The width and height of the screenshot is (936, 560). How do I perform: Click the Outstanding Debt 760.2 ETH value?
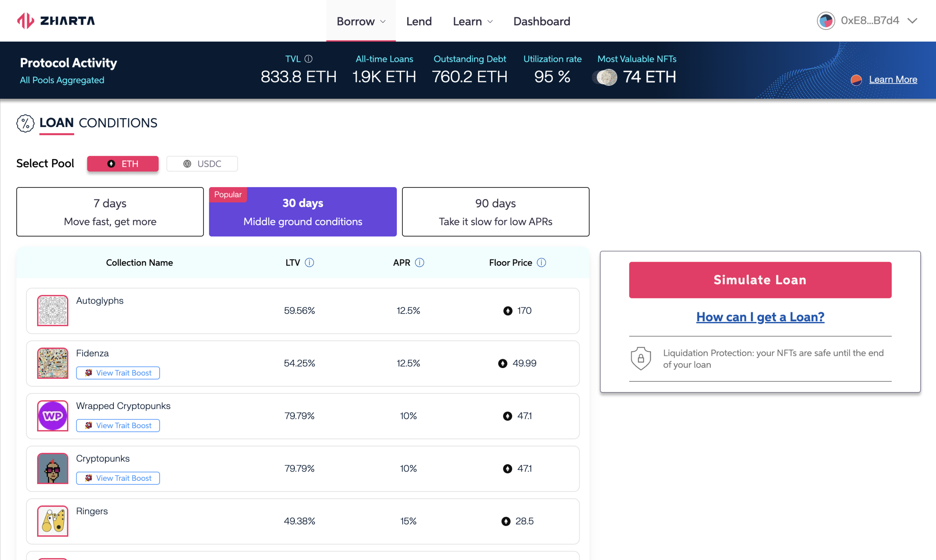[x=469, y=77]
